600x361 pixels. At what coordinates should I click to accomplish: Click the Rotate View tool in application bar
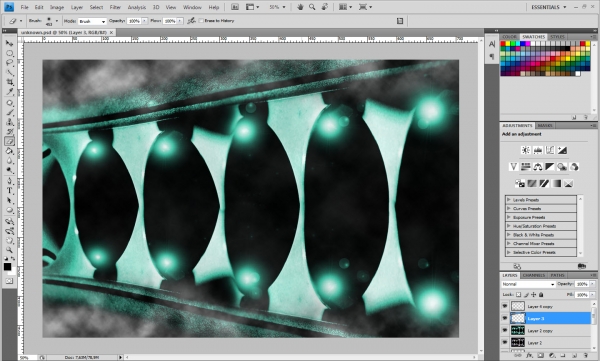[325, 7]
